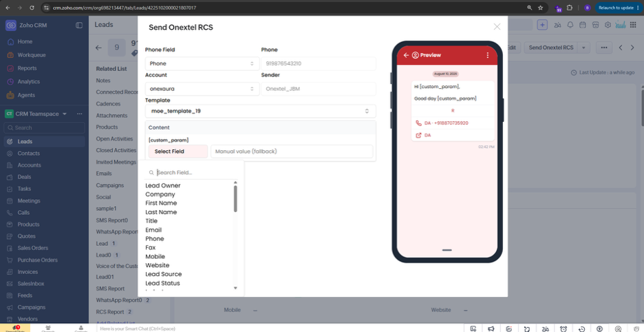
Task: Click field list scrollbar thumb
Action: 235,198
